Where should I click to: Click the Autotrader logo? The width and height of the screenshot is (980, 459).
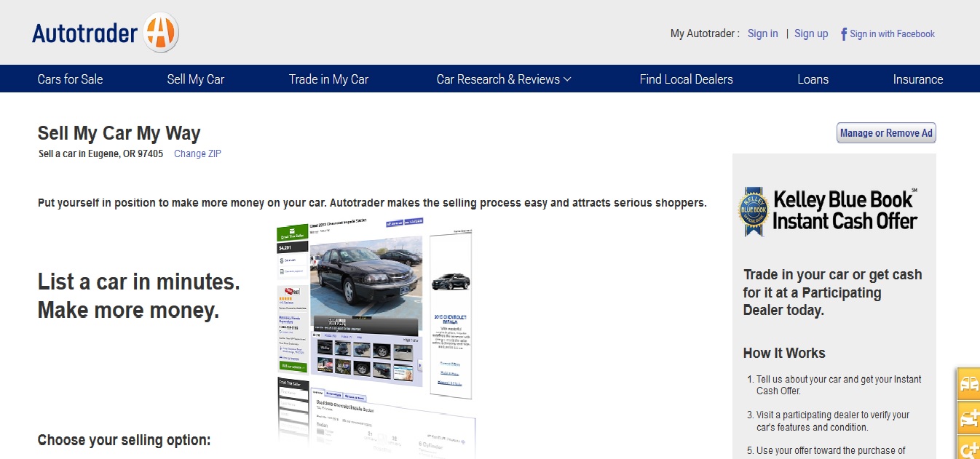click(105, 33)
